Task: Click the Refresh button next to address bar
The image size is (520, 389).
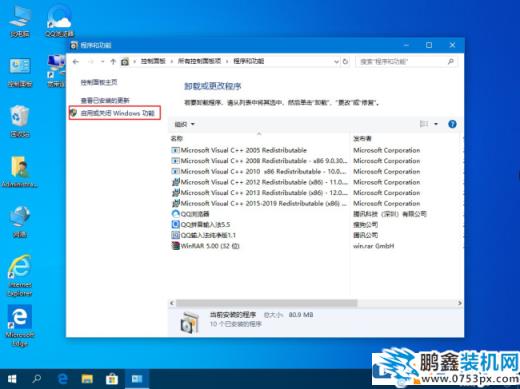Action: 345,62
